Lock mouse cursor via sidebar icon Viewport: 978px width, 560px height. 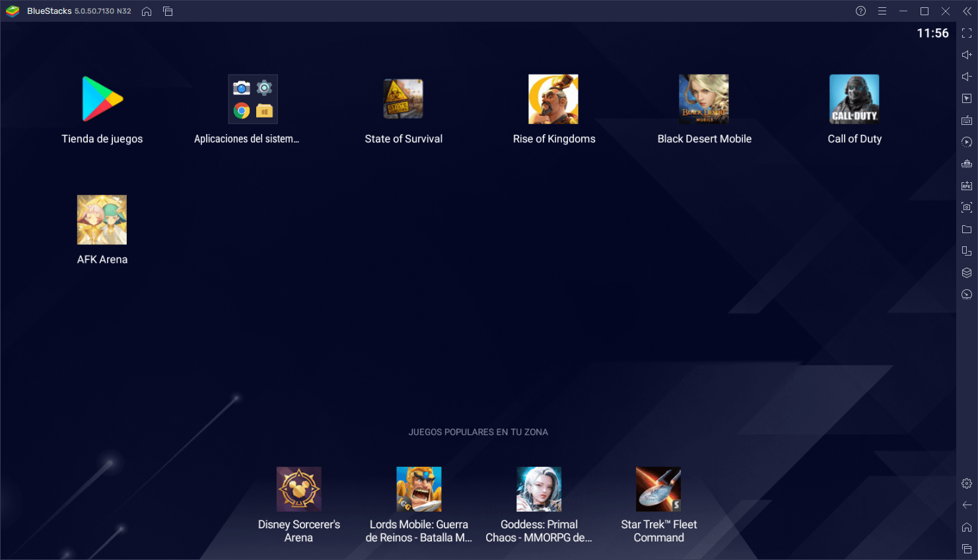coord(967,98)
